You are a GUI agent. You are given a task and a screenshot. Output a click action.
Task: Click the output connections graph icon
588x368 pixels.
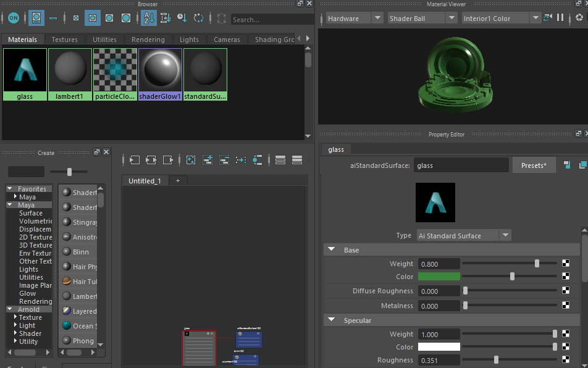coord(168,160)
